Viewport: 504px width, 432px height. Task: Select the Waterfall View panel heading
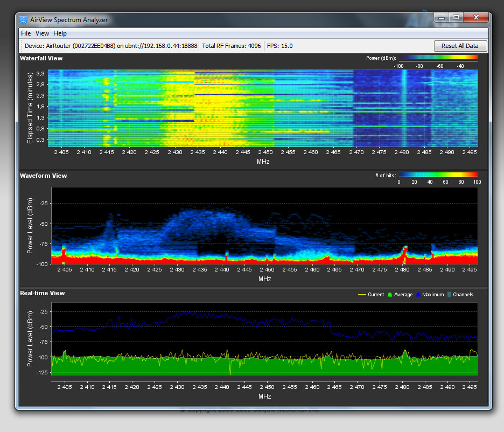[41, 58]
